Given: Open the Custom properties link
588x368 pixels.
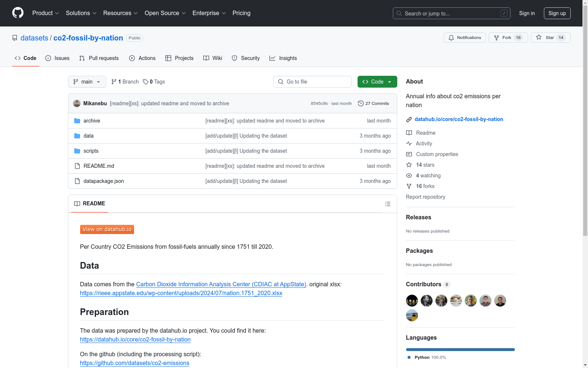Looking at the screenshot, I should coord(432,154).
